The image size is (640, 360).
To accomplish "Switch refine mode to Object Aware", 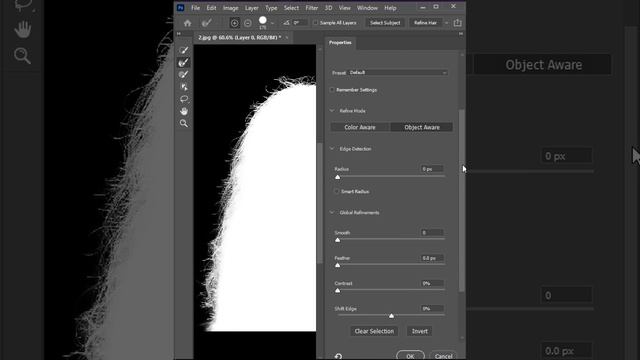I will click(x=422, y=127).
